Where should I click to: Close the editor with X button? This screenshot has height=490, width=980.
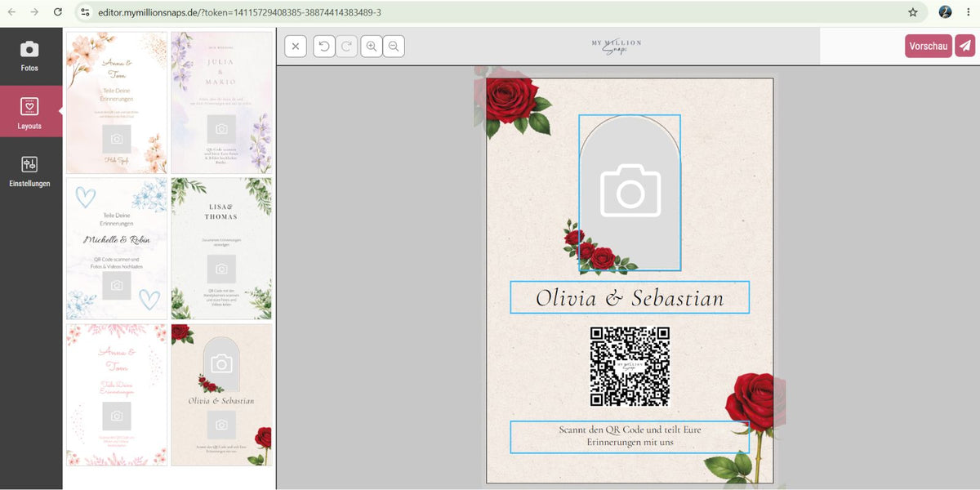[x=296, y=47]
